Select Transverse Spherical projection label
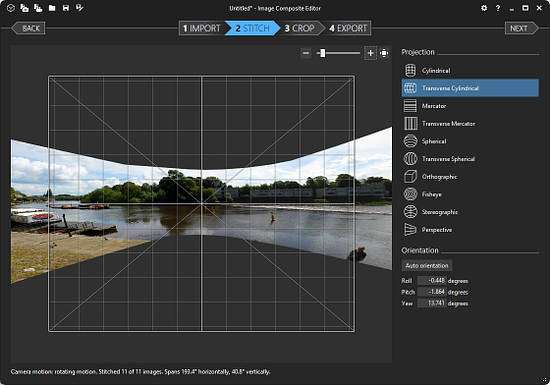Viewport: 550px width, 385px height. 448,159
